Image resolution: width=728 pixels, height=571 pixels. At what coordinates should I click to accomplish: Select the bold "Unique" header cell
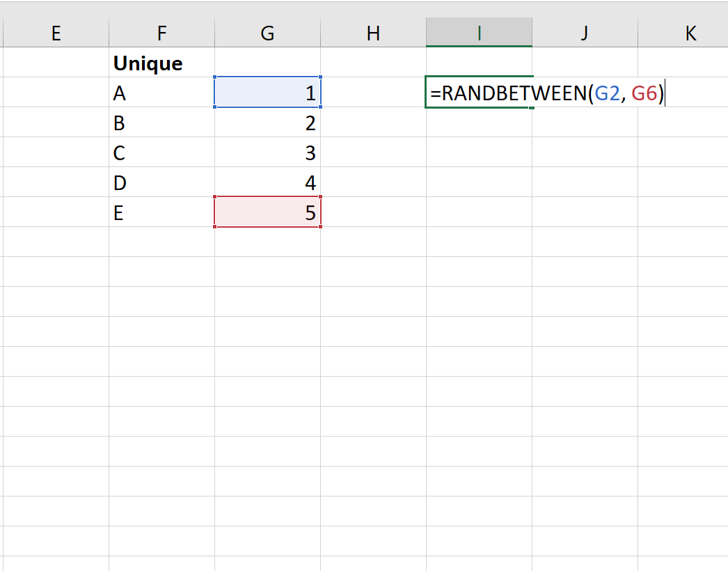click(x=161, y=63)
